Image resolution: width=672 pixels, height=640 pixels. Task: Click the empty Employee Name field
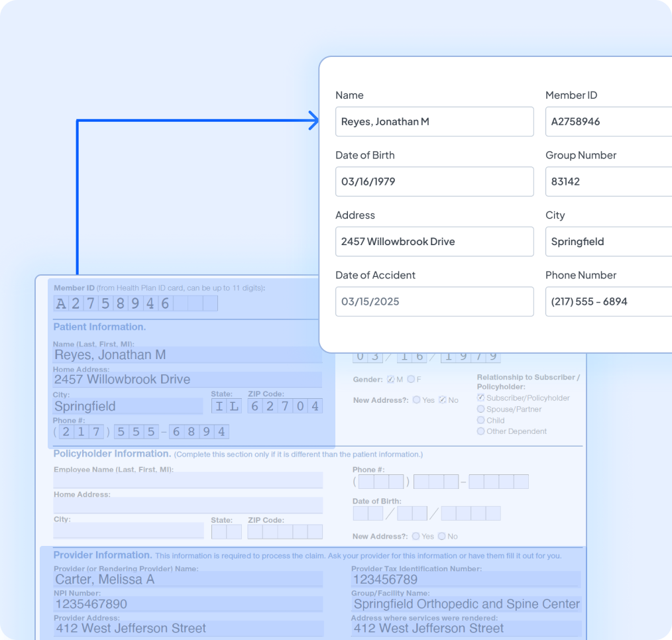pos(188,480)
